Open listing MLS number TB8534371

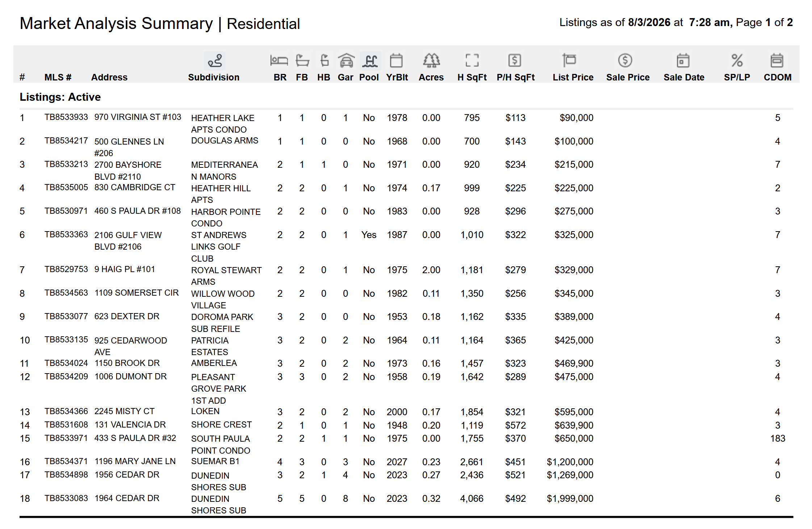click(x=66, y=461)
